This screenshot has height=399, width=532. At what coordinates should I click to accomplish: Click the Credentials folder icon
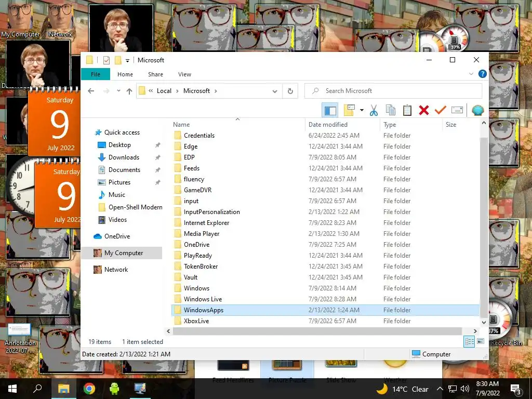(178, 136)
